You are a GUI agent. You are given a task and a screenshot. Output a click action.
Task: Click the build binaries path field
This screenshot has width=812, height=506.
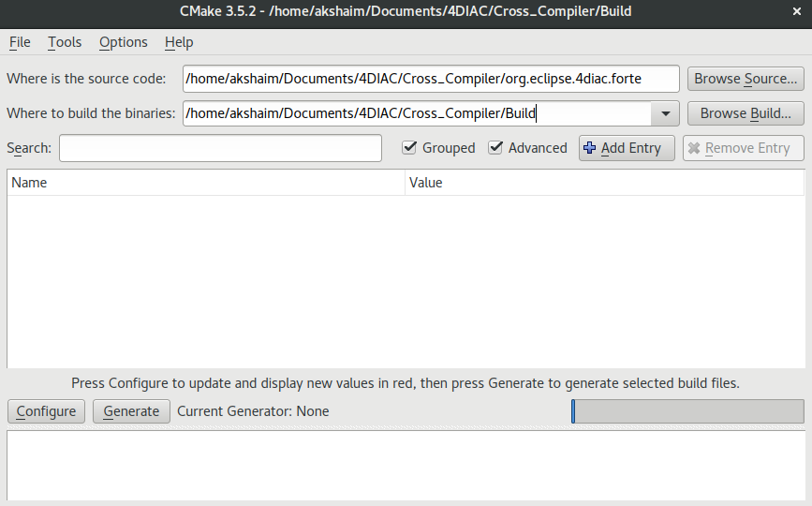[x=417, y=113]
